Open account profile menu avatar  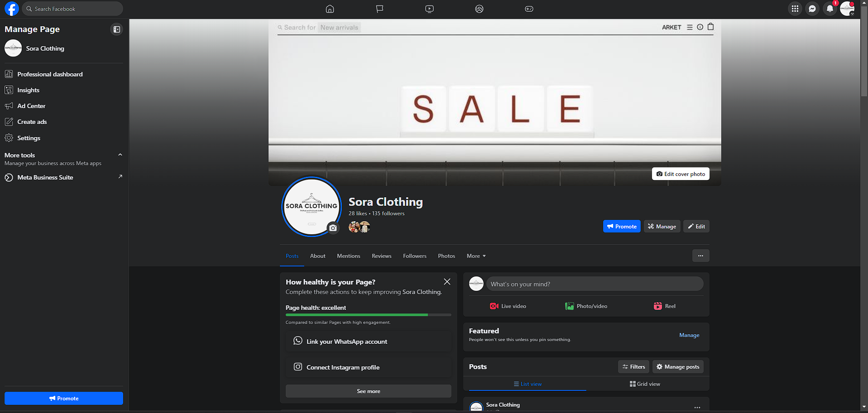(x=847, y=9)
